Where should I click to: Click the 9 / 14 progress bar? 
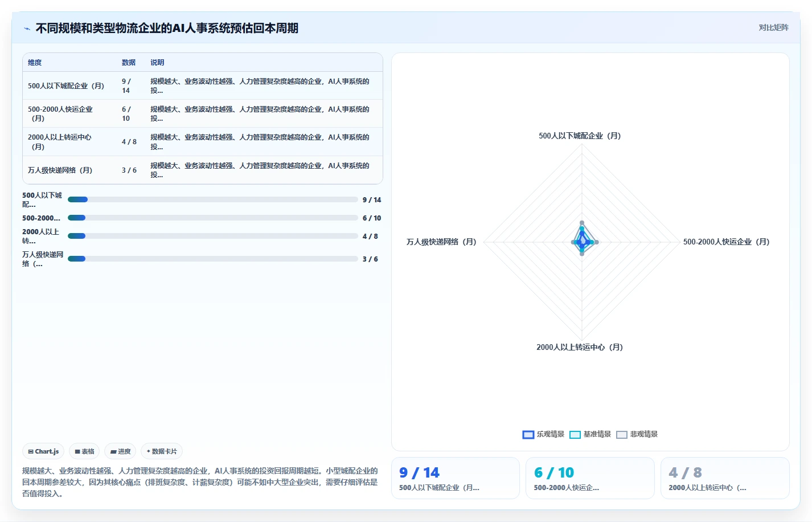213,199
